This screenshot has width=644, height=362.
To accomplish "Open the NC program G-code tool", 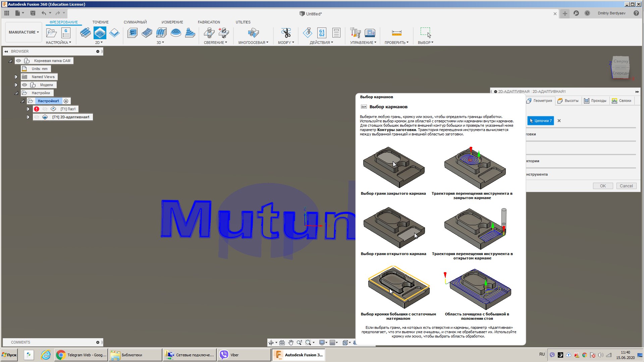I will (66, 33).
